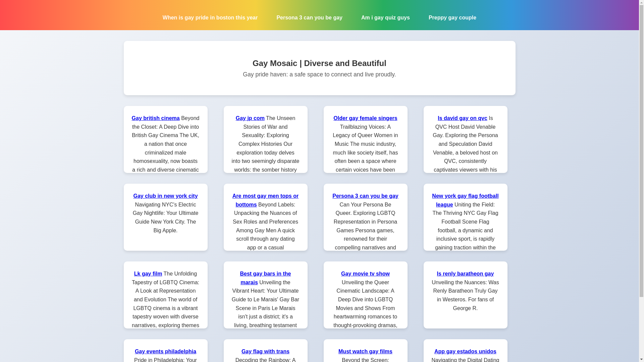644x362 pixels.
Task: Open the 'Gay jp com' article link
Action: [250, 118]
